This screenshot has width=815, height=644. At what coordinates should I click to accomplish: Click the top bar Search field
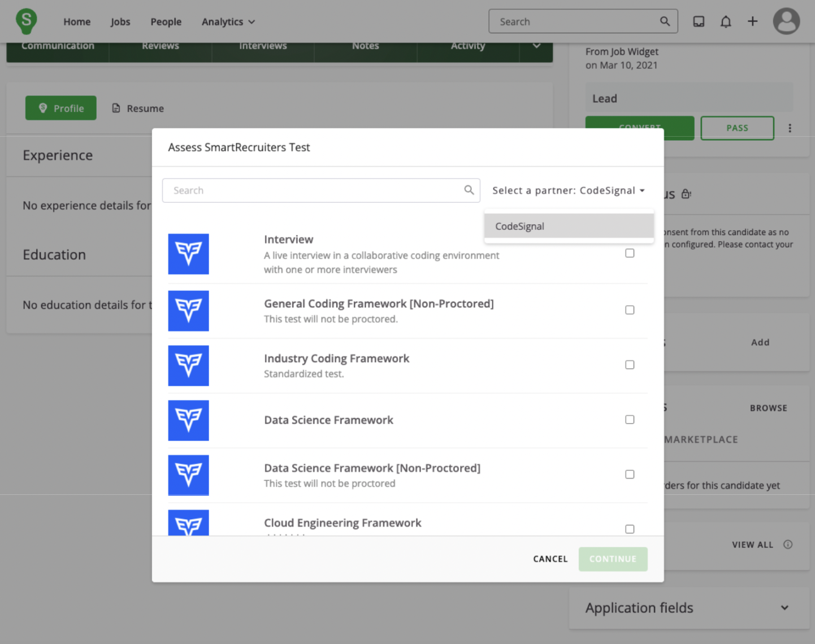(583, 21)
